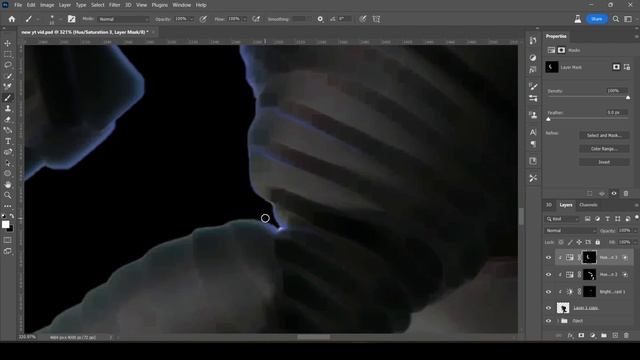Enable airbrush-style build-up icon

tap(256, 19)
